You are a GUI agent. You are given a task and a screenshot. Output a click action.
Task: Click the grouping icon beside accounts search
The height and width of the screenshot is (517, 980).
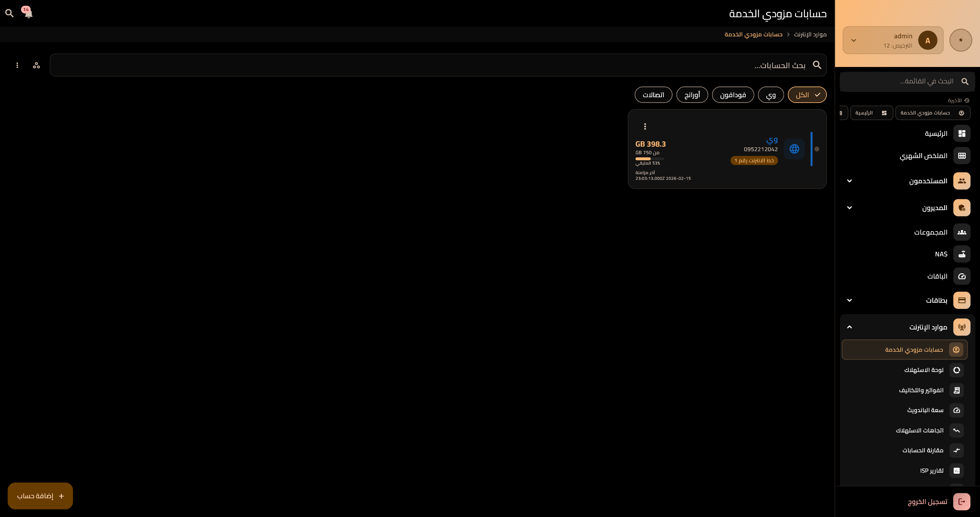(36, 65)
